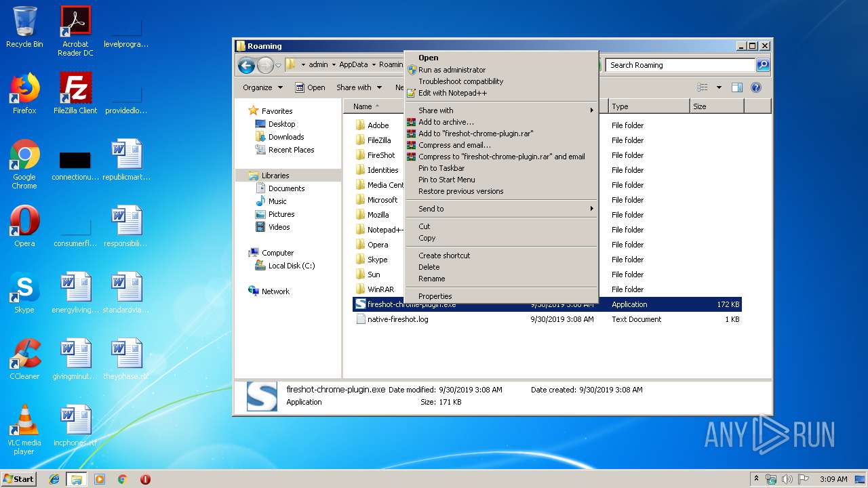Open energyliving document on desktop
868x488 pixels.
pyautogui.click(x=75, y=293)
